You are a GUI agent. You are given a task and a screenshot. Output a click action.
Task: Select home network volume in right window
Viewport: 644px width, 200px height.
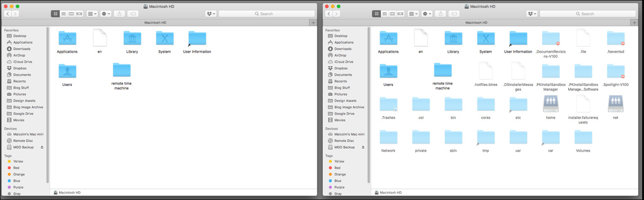(551, 104)
